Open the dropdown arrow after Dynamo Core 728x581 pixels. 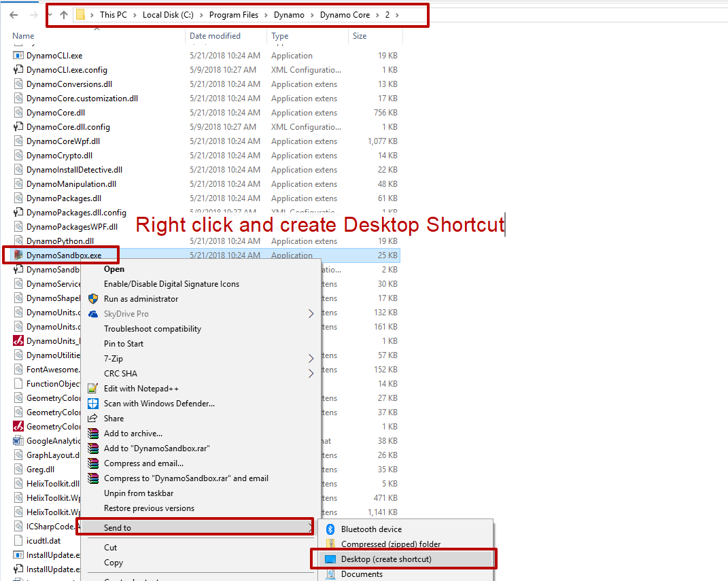[x=377, y=15]
